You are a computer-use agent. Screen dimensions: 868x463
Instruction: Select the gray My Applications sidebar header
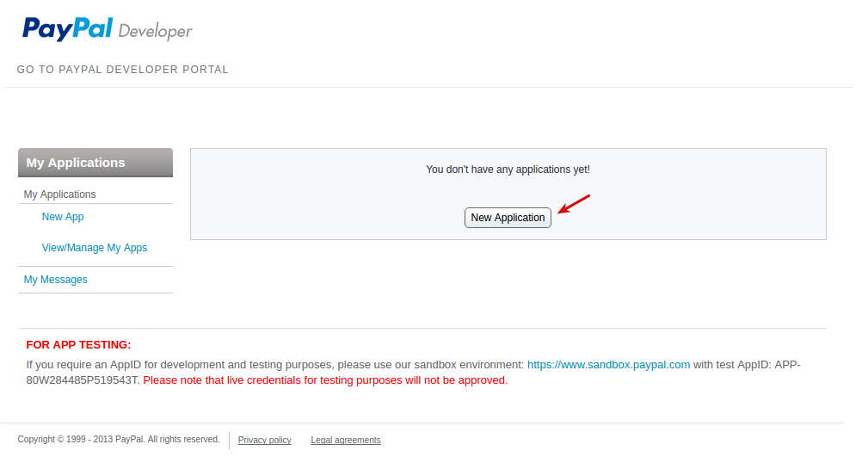(x=95, y=163)
